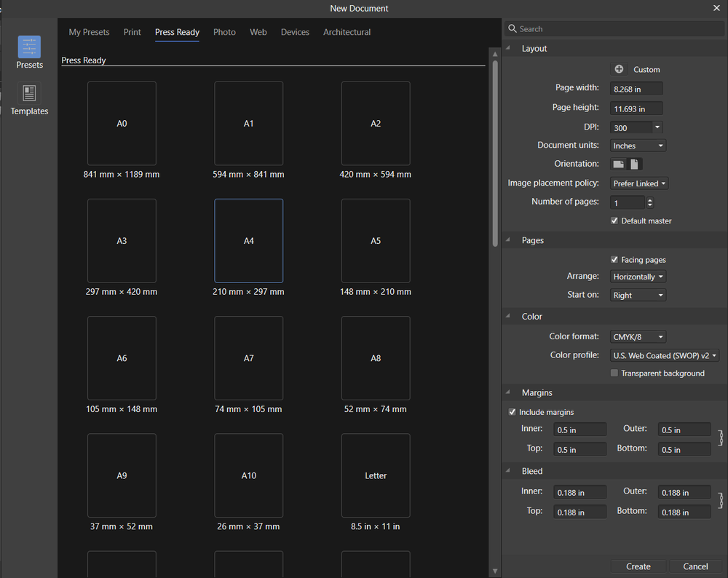The height and width of the screenshot is (578, 728).
Task: Open the Color format dropdown
Action: (x=638, y=336)
